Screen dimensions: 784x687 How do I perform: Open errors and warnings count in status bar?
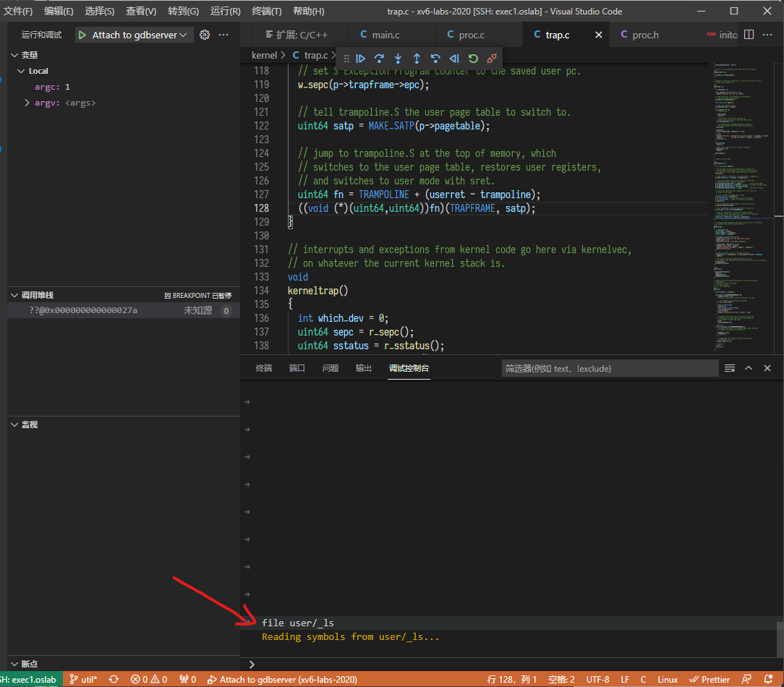(x=149, y=680)
